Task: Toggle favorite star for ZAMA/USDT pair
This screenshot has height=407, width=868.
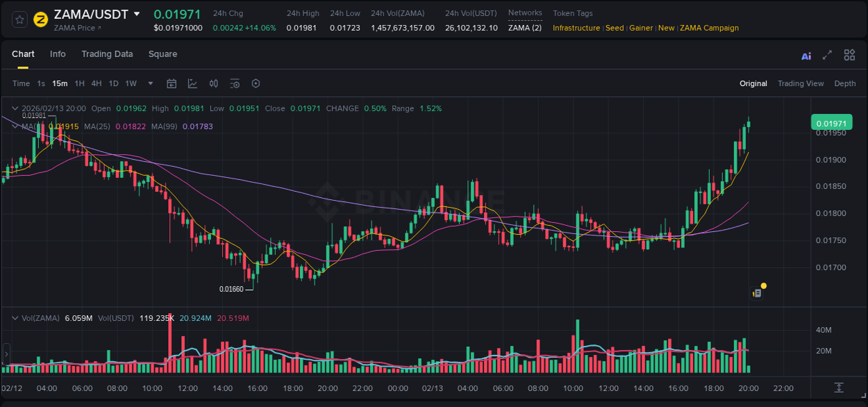Action: pos(19,19)
